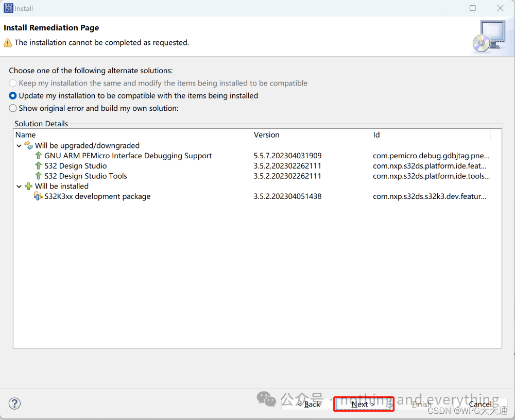Click the help question mark icon
515x420 pixels.
(14, 403)
